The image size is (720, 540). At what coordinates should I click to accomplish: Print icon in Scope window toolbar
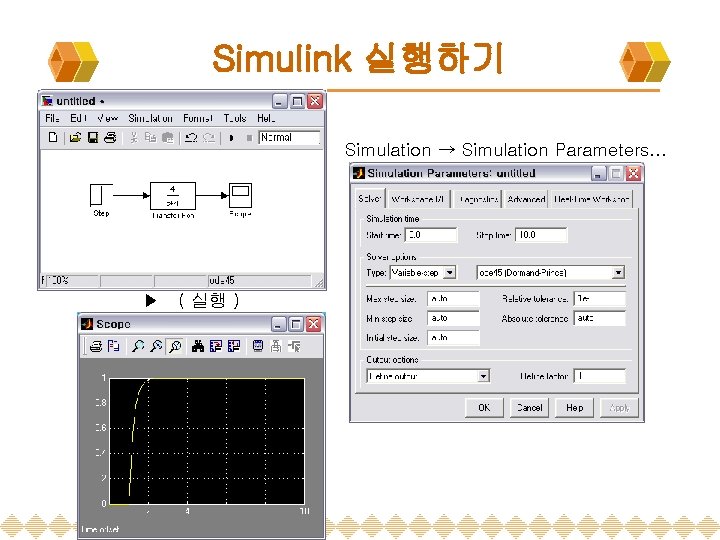96,346
